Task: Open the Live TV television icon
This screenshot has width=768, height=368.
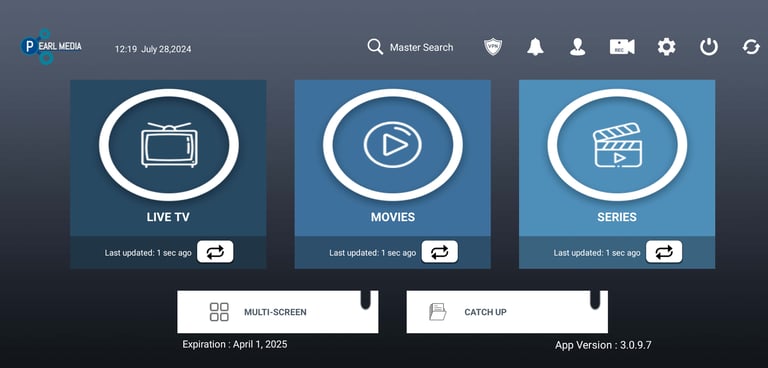Action: tap(169, 145)
